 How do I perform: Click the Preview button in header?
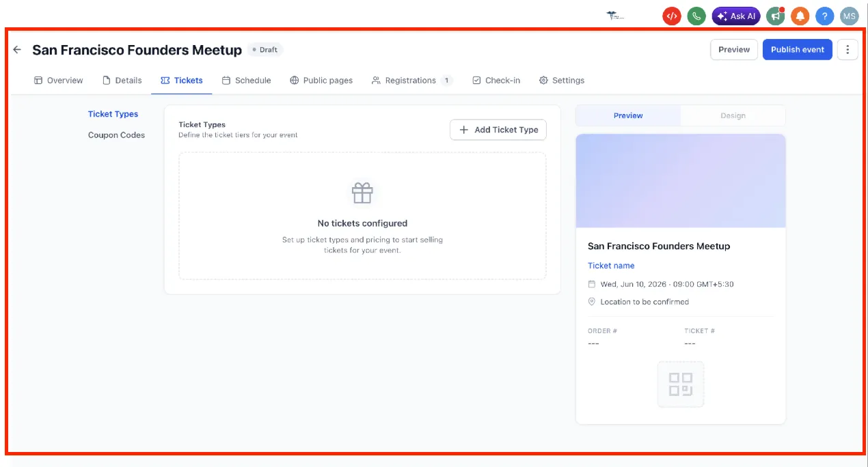tap(734, 50)
